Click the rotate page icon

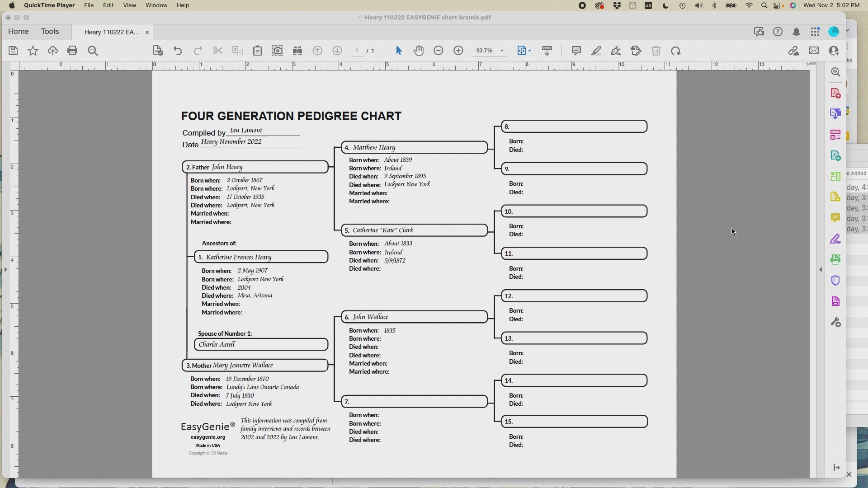pos(676,51)
